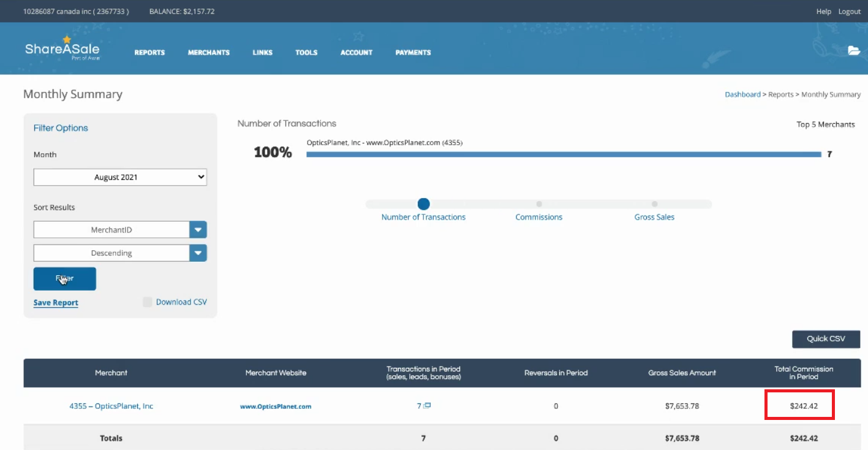
Task: Open the Links menu
Action: (262, 53)
